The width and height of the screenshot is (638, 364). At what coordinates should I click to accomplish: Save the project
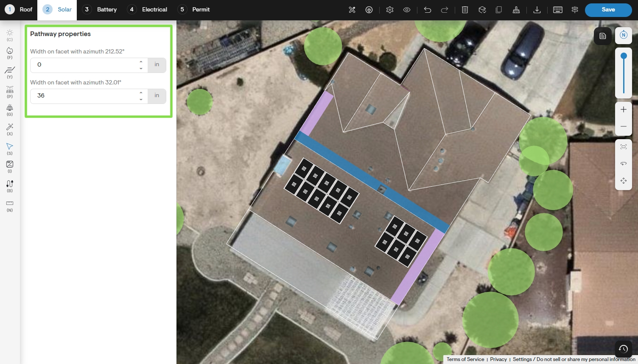click(x=608, y=10)
